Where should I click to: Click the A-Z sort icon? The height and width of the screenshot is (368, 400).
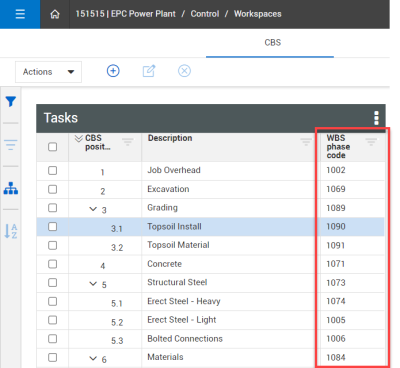11,231
